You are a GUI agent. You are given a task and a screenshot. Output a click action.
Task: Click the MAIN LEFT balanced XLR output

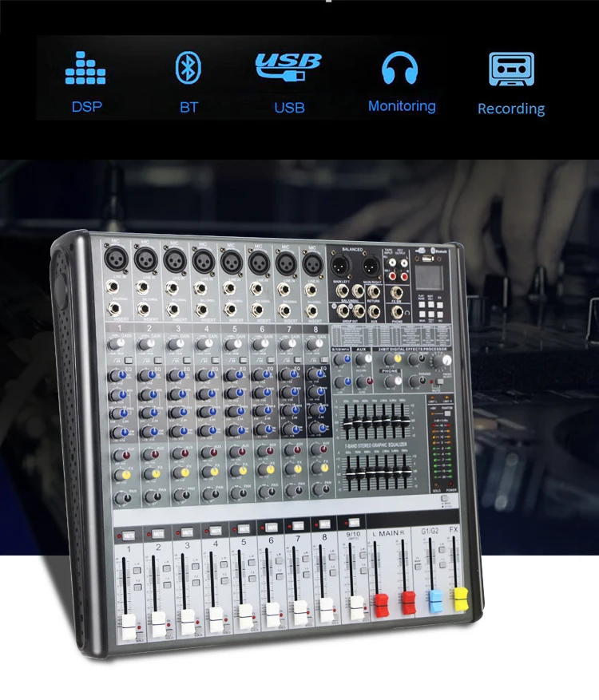pyautogui.click(x=341, y=267)
